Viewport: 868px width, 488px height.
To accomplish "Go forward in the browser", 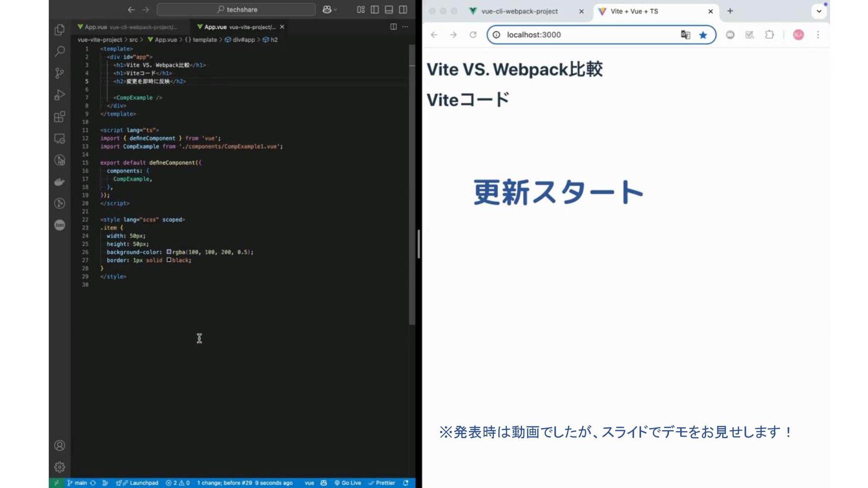I will point(453,35).
